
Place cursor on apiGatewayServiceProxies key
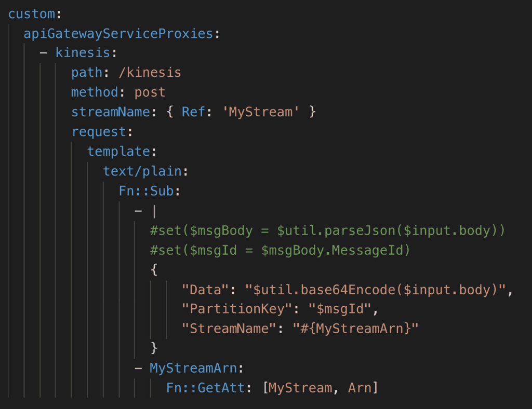point(118,34)
